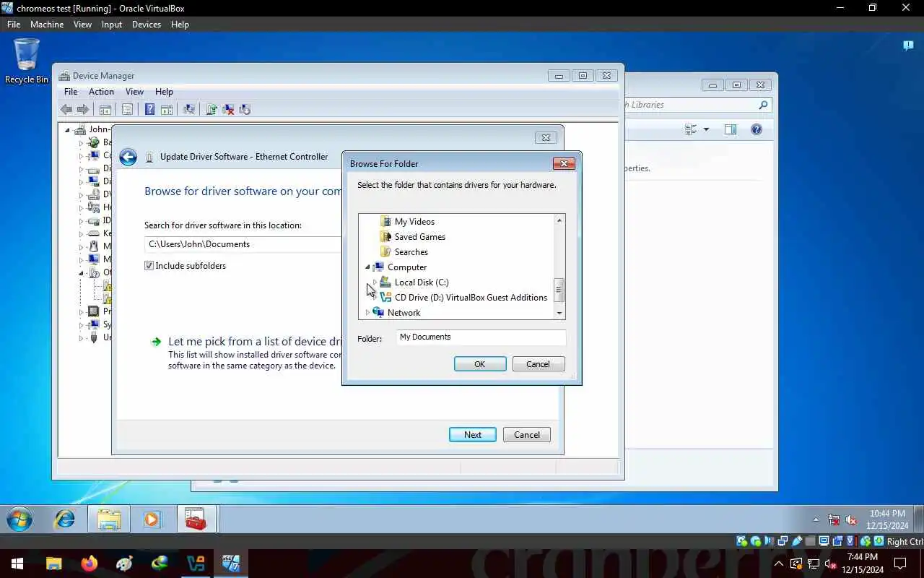Click the blue Help question mark toolbar icon
924x578 pixels.
[x=149, y=110]
